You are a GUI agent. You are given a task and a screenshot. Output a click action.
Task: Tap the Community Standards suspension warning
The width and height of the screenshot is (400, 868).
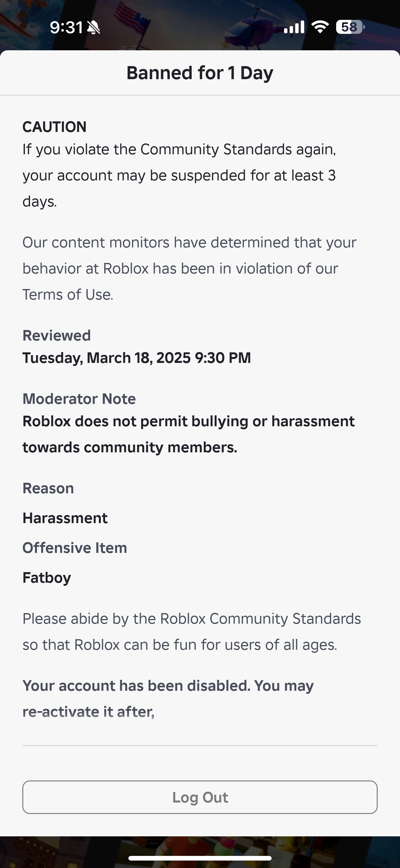pyautogui.click(x=179, y=175)
